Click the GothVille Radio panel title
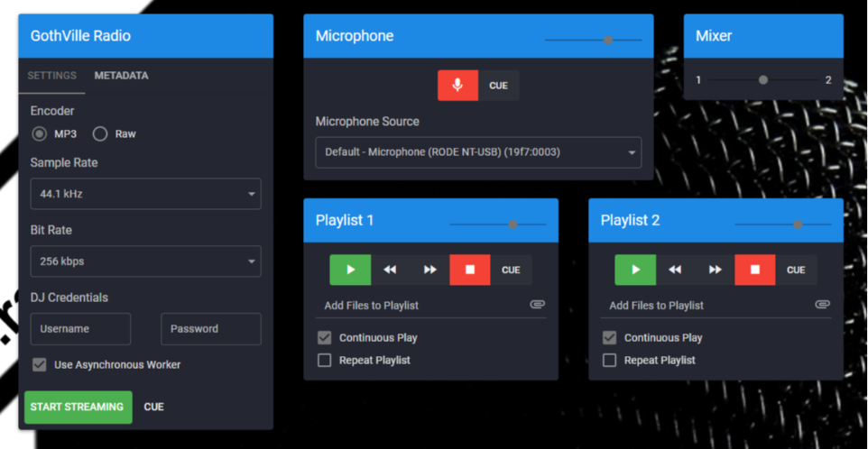The width and height of the screenshot is (868, 449). [x=81, y=36]
